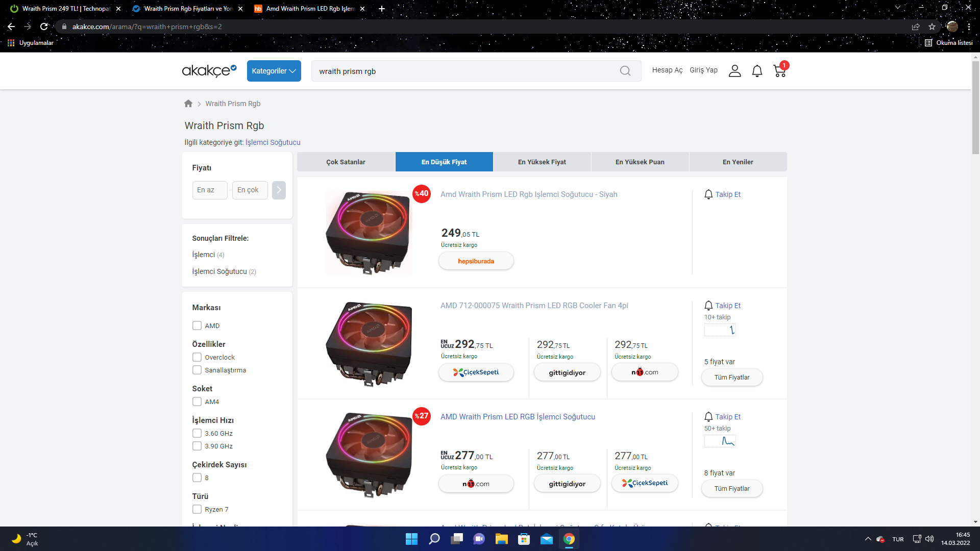Sort by En Yüksek Fiyat tab
The width and height of the screenshot is (980, 551).
[x=542, y=162]
